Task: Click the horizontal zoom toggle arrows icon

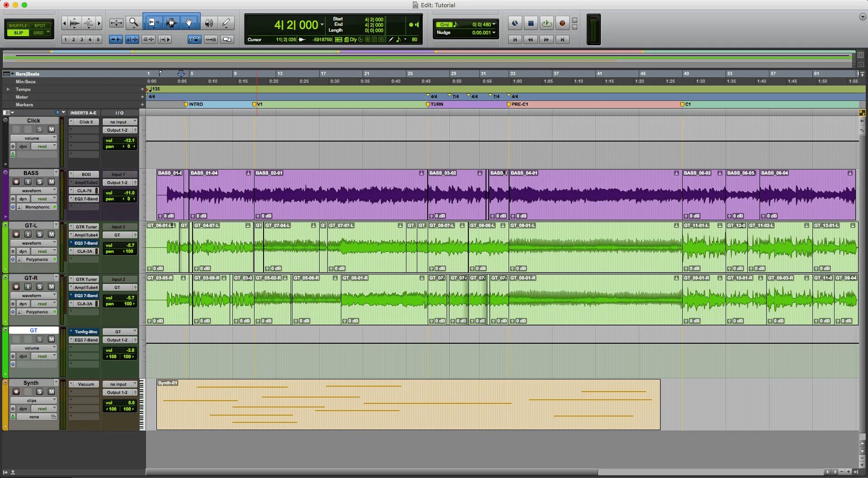Action: pyautogui.click(x=116, y=23)
